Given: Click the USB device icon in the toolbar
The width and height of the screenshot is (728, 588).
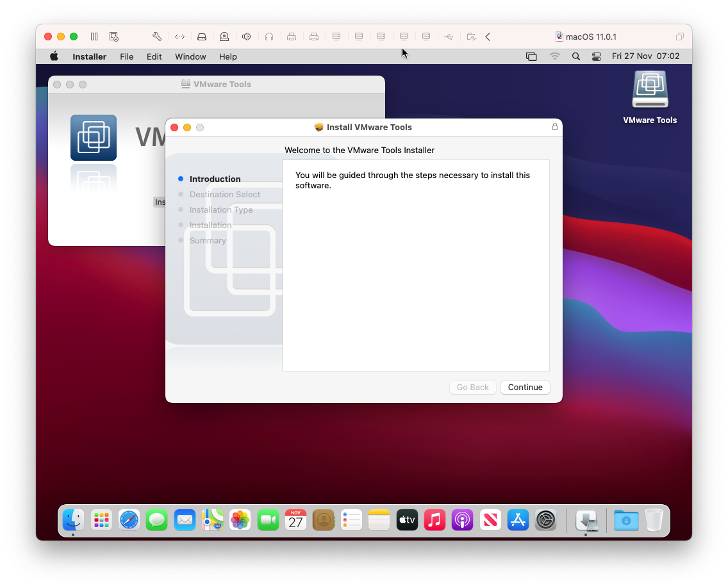Looking at the screenshot, I should coord(449,37).
